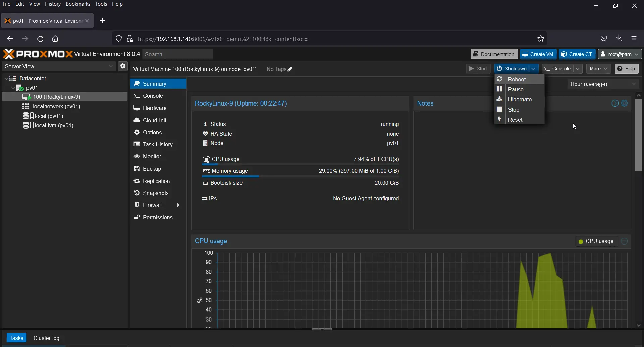Open Task History panel
Screen dimensions: 644x347
pyautogui.click(x=158, y=145)
